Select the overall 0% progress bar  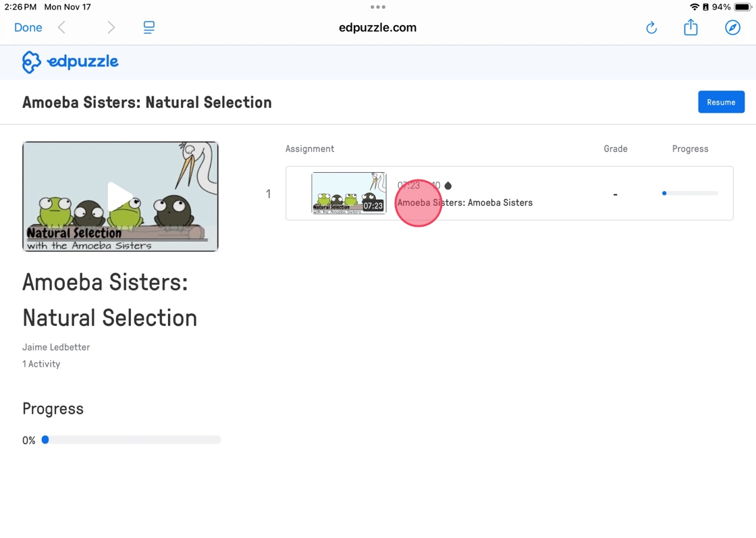[x=131, y=439]
